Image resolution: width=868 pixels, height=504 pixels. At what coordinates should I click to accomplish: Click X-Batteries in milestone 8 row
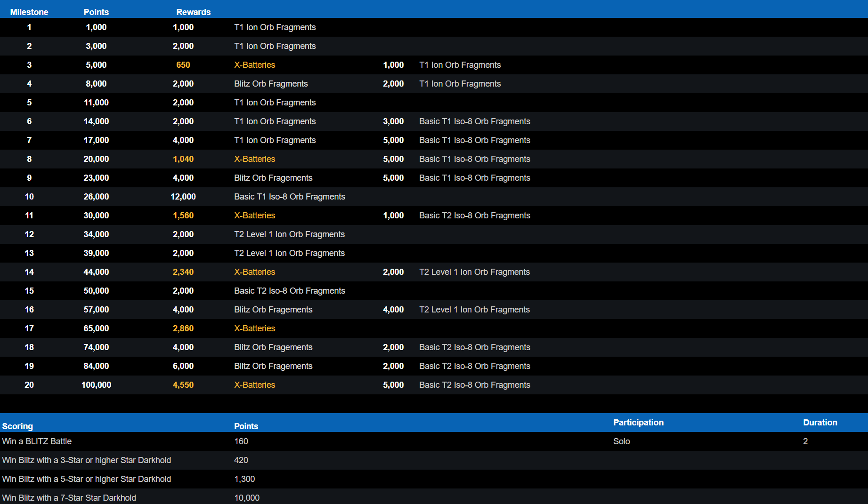[x=255, y=159]
